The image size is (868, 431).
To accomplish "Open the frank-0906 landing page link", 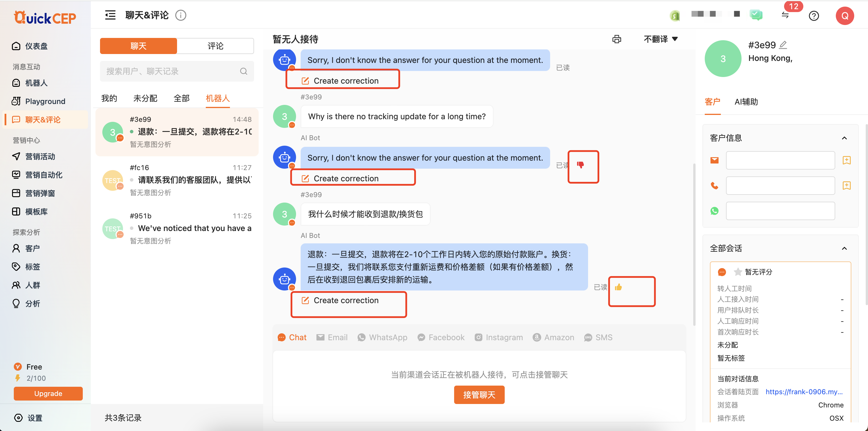I will (x=804, y=392).
